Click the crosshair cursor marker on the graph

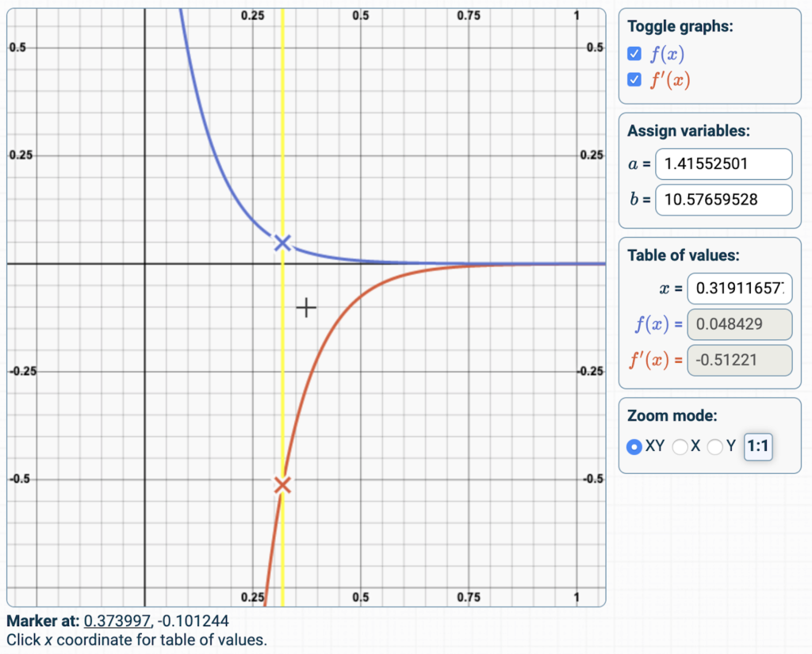(306, 307)
